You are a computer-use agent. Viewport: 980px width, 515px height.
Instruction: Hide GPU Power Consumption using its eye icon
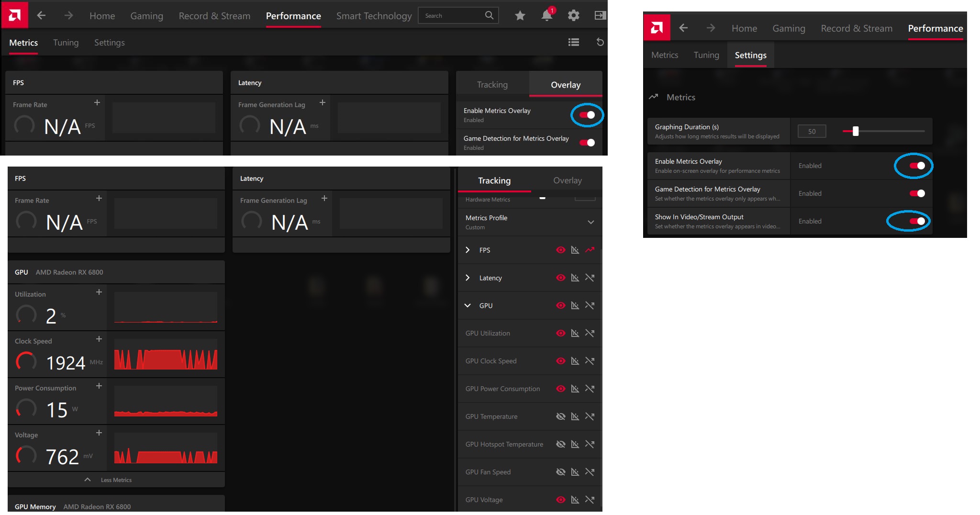pyautogui.click(x=561, y=389)
